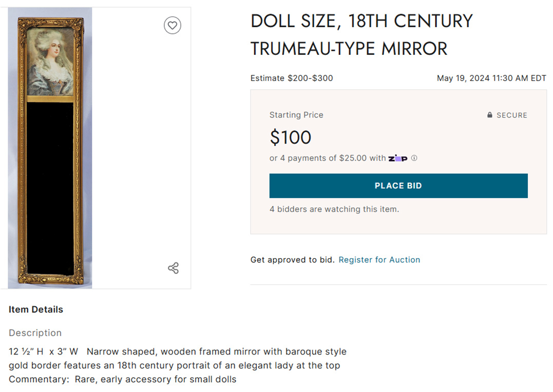Click the auction date May 19, 2024
Screen dimensions: 553x392
[491, 78]
